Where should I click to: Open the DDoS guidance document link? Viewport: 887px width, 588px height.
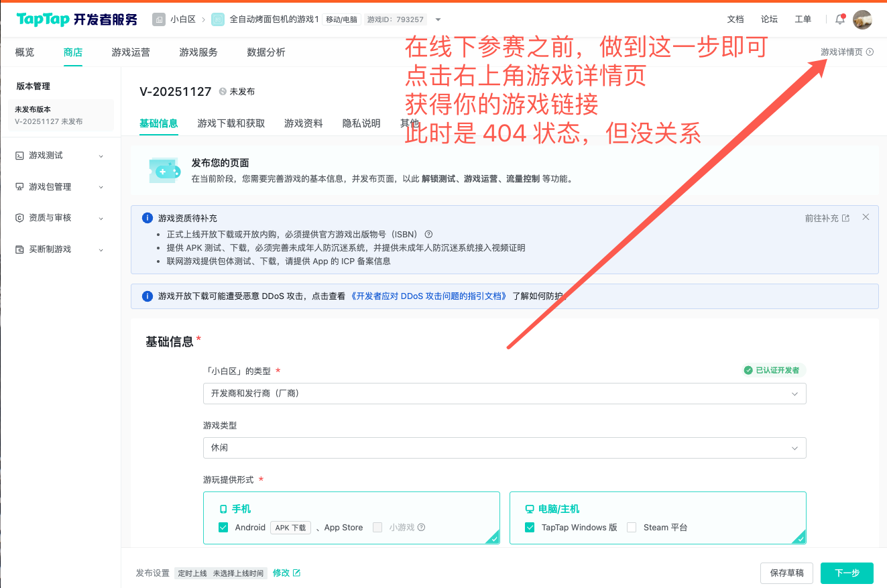point(429,296)
